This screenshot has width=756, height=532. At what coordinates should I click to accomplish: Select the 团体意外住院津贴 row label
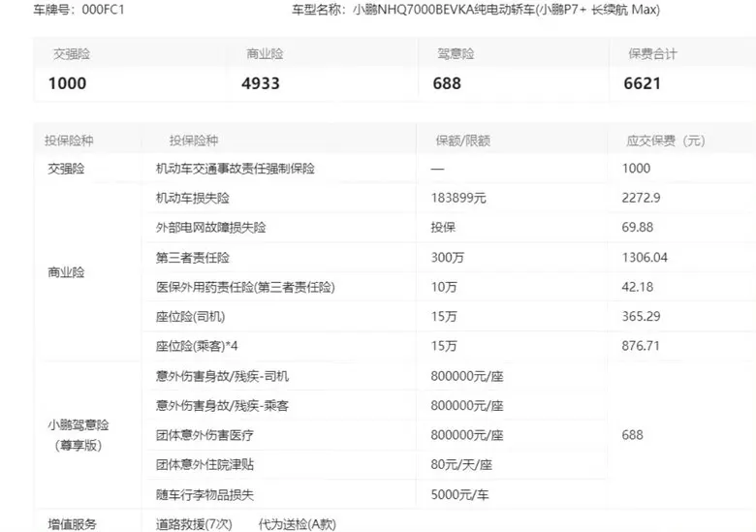205,465
